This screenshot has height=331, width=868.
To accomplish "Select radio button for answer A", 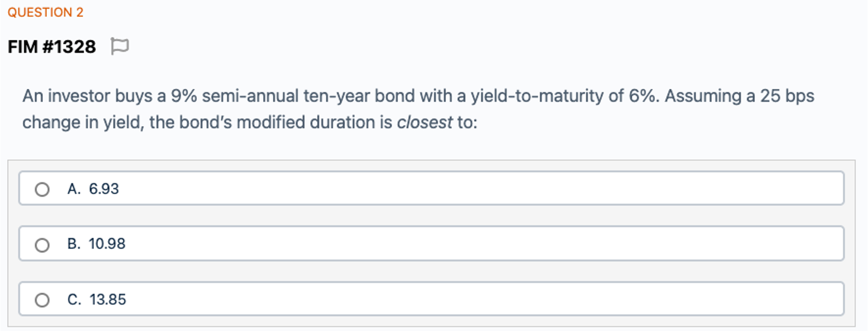I will point(42,189).
